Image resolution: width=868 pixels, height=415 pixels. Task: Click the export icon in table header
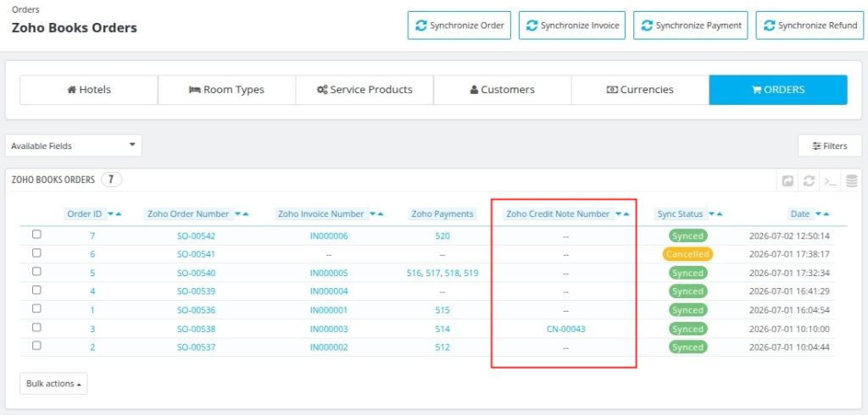787,180
